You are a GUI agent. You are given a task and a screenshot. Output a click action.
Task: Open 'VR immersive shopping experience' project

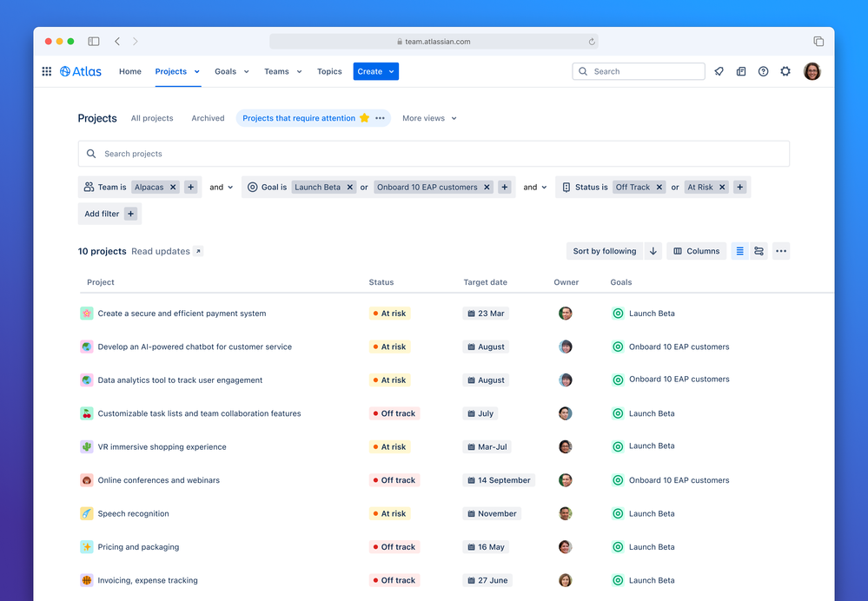(x=162, y=446)
